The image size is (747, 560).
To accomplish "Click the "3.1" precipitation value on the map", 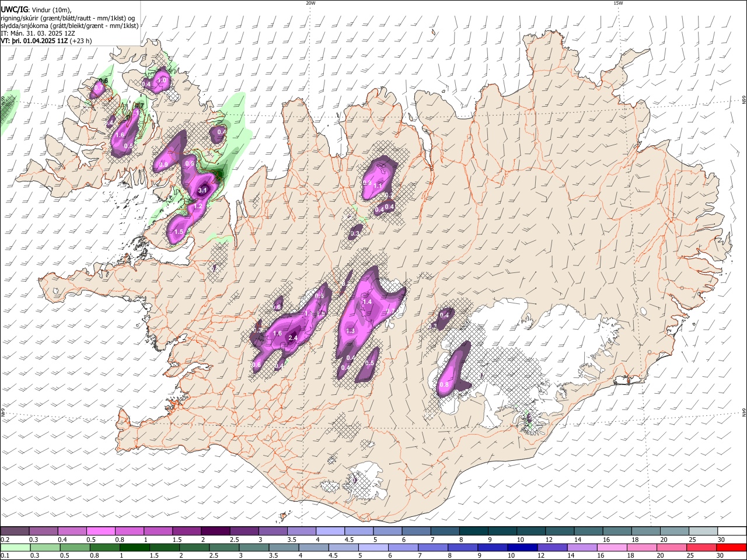I will tap(203, 191).
